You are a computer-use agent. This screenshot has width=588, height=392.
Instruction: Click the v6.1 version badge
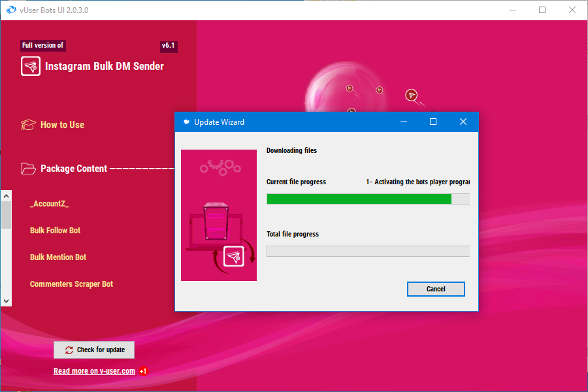pos(169,46)
